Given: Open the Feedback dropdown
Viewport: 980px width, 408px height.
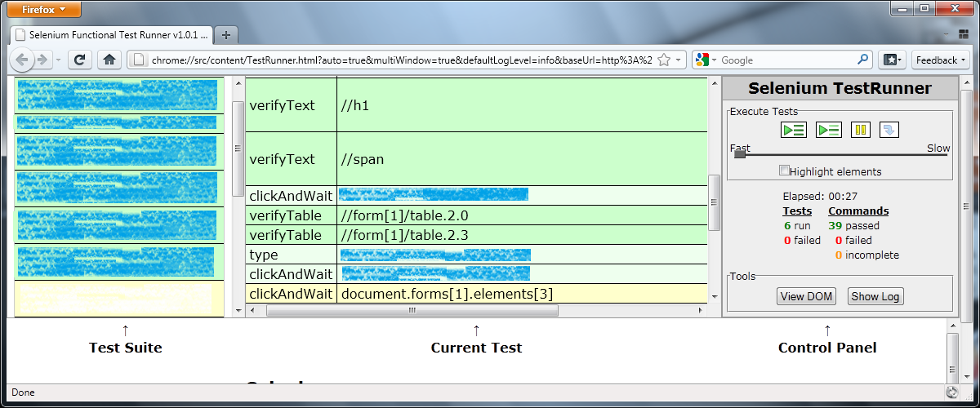Looking at the screenshot, I should point(941,60).
